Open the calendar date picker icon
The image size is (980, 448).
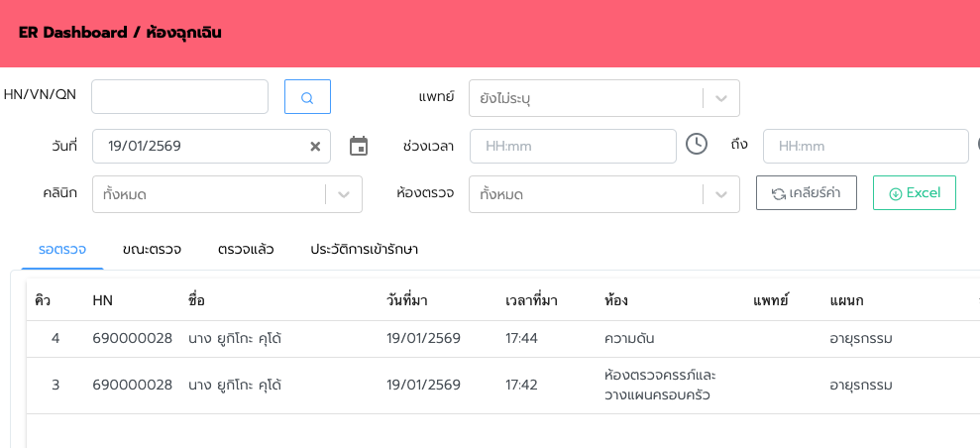tap(359, 147)
